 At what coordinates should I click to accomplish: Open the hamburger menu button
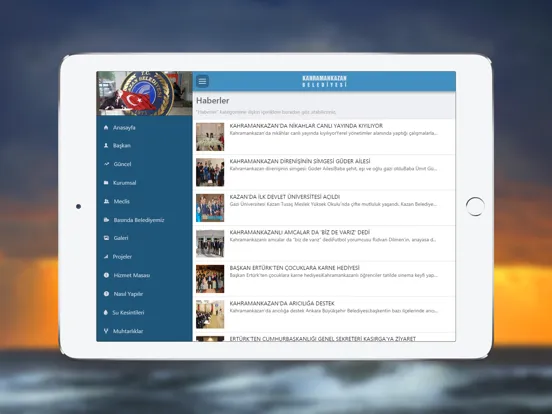tap(202, 81)
